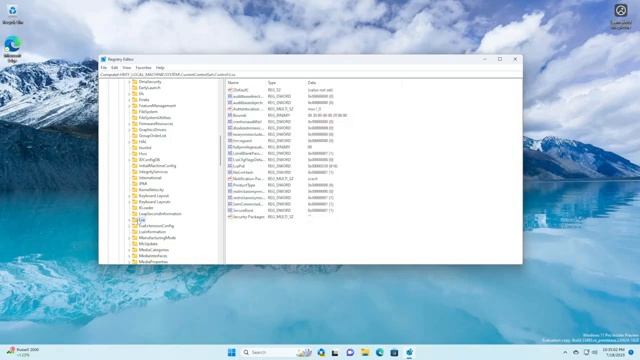
Task: Click the Registry Editor taskbar icon
Action: coord(409,352)
